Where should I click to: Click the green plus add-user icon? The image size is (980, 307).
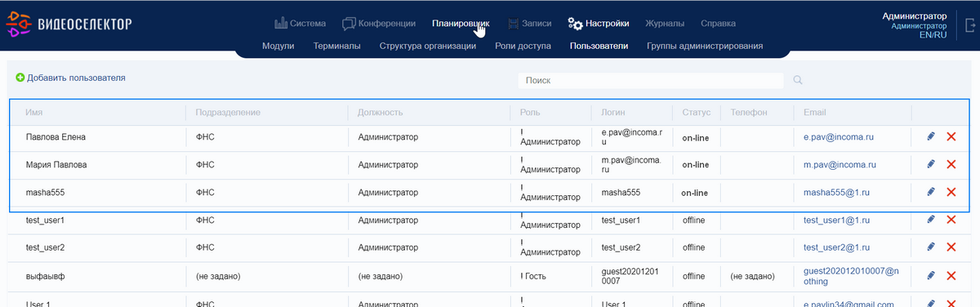(20, 78)
